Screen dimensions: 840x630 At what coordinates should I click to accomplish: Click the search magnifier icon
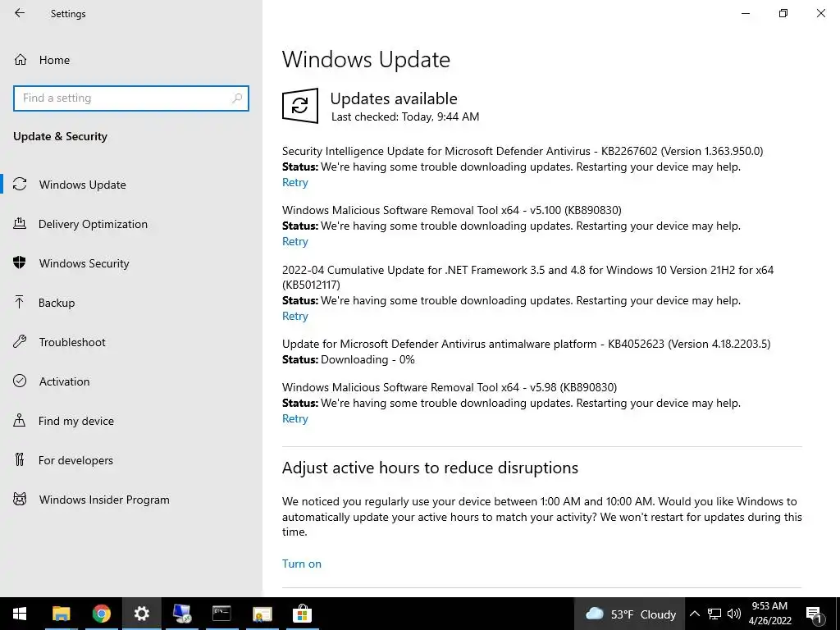237,98
